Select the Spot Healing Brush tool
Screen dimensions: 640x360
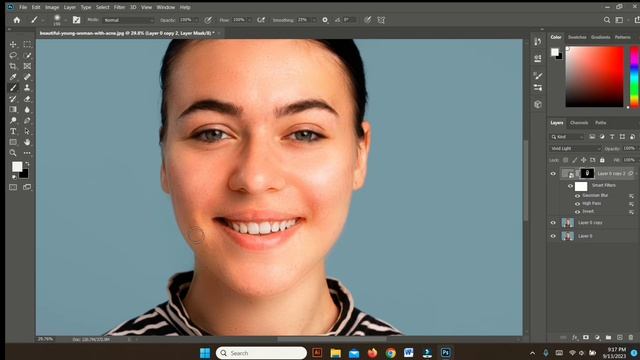coord(27,77)
